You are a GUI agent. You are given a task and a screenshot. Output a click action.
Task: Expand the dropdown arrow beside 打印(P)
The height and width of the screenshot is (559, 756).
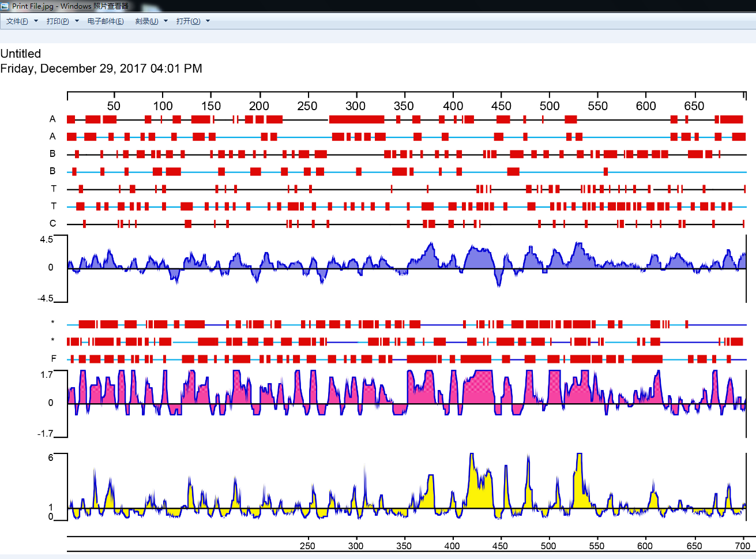point(77,21)
